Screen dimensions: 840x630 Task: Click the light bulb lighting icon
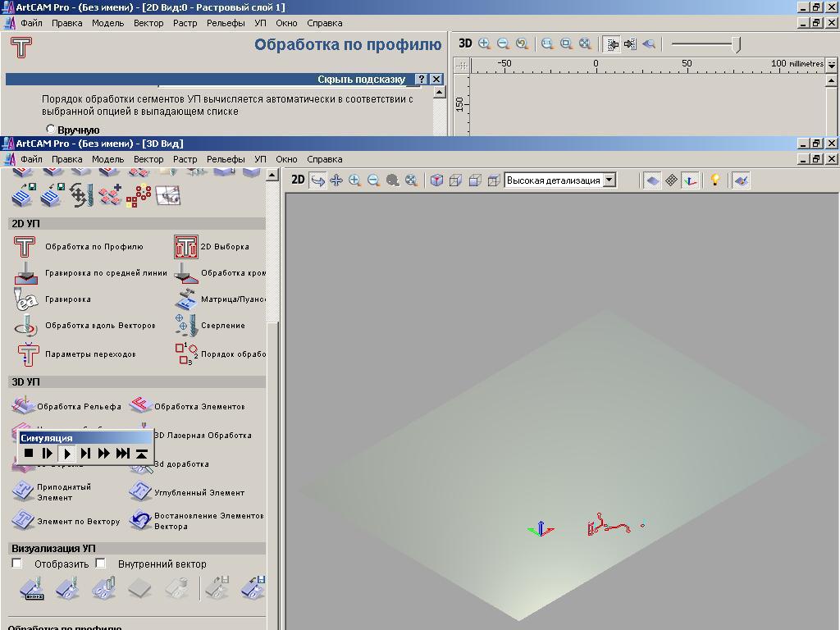click(714, 180)
